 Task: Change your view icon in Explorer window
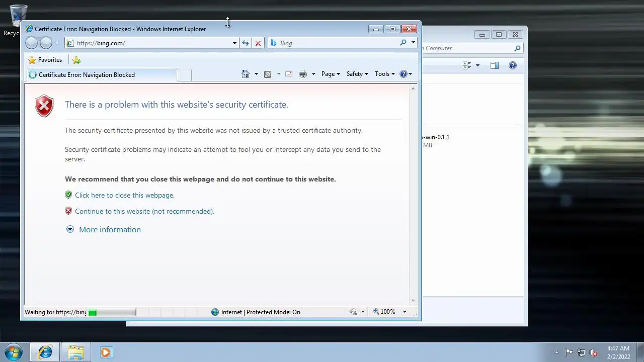pyautogui.click(x=467, y=65)
